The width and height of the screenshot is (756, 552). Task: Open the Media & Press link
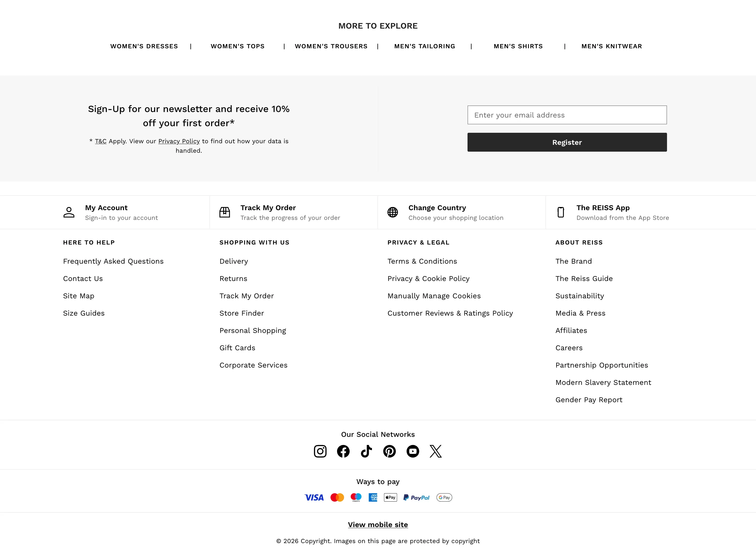coord(580,314)
